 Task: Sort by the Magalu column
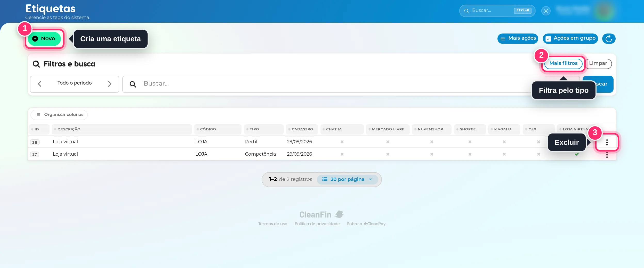504,129
